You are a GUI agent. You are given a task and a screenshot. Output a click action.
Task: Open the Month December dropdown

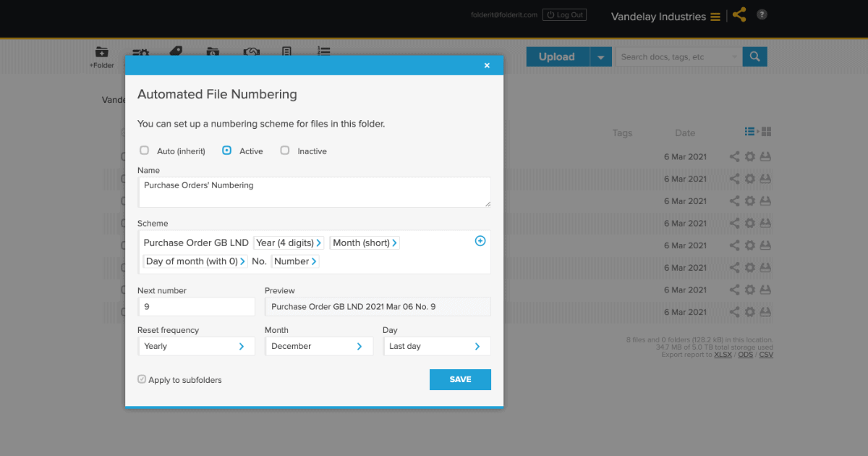coord(319,346)
